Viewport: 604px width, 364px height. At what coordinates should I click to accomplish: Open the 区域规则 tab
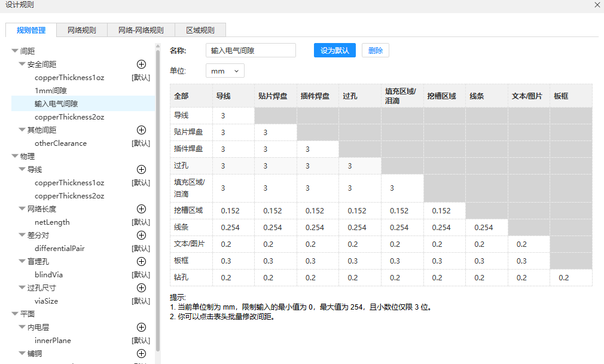(x=200, y=30)
